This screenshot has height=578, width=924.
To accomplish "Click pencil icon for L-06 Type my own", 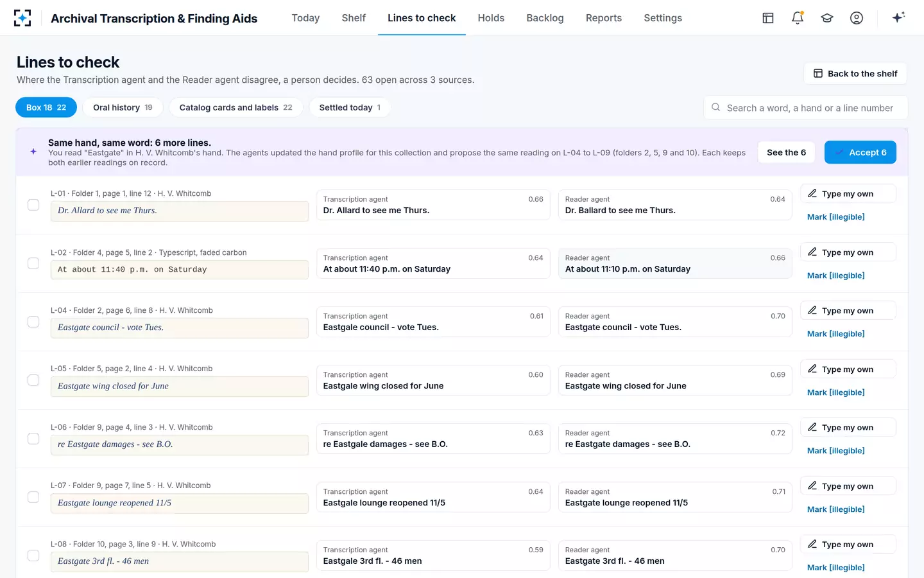I will pos(812,427).
